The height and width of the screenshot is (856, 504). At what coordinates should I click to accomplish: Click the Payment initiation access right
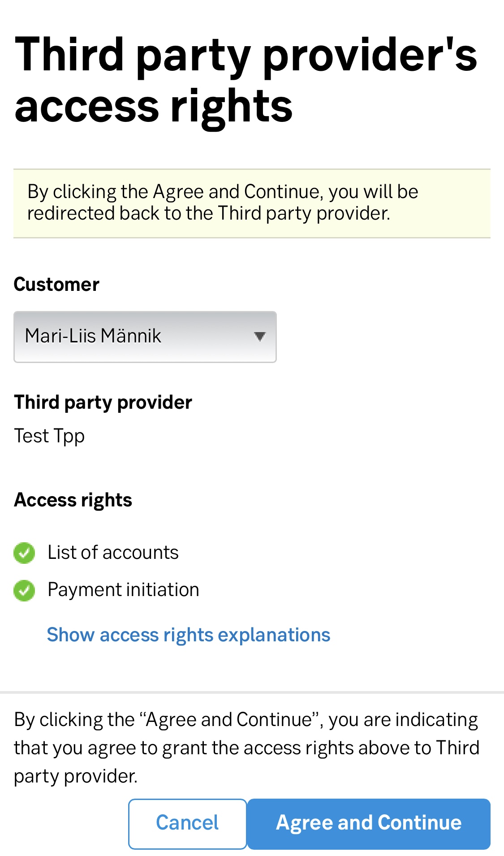pyautogui.click(x=123, y=590)
